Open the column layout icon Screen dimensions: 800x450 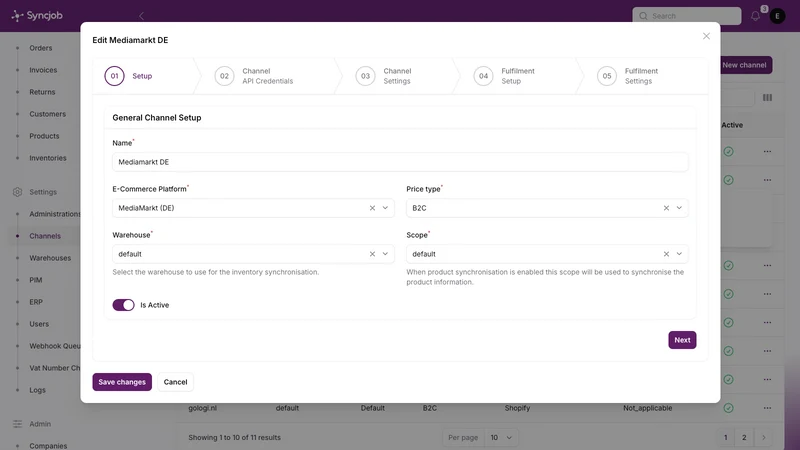767,97
